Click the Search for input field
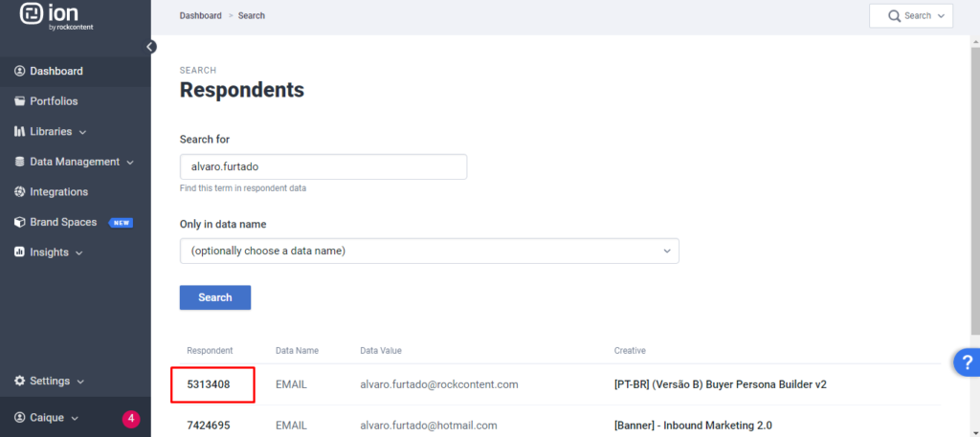 323,166
